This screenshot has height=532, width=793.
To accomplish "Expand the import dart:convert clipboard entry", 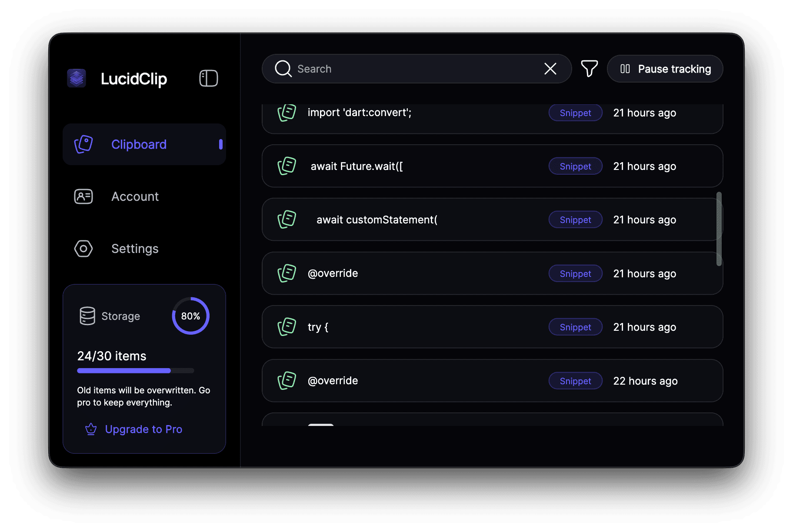I will click(x=435, y=113).
